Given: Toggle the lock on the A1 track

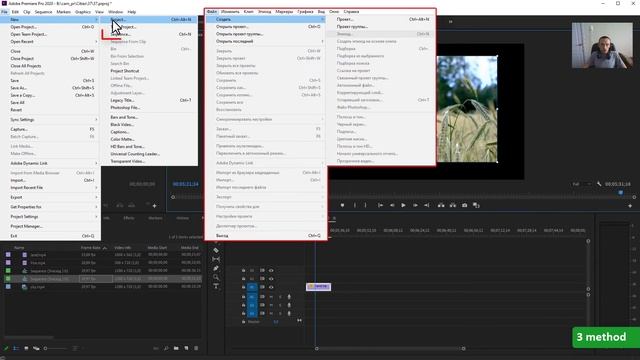Looking at the screenshot, I should (244, 297).
